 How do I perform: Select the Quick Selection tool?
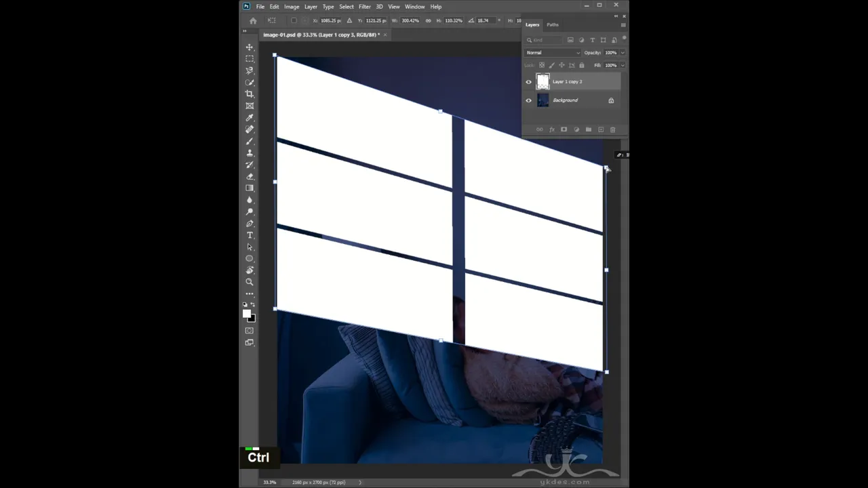[250, 82]
